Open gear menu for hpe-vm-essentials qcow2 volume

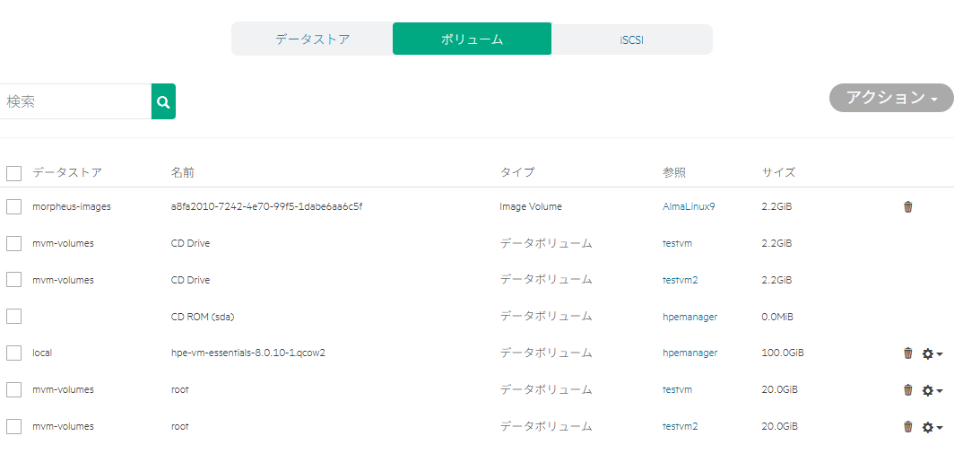(932, 353)
